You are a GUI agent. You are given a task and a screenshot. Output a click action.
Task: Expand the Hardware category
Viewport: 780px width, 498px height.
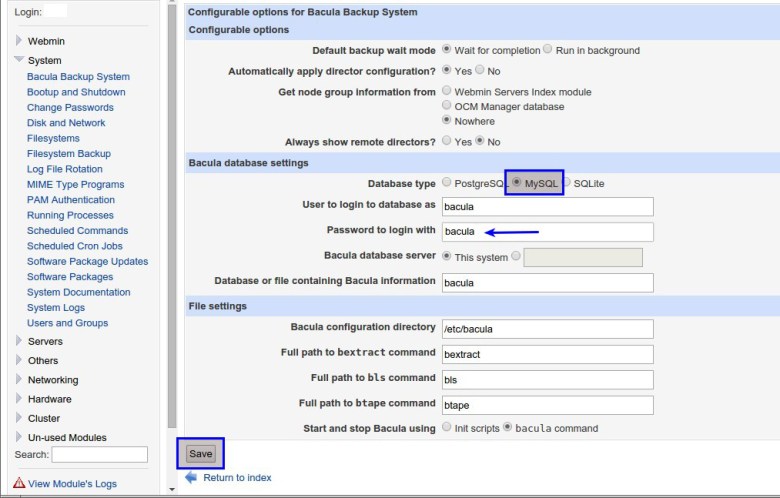(19, 398)
